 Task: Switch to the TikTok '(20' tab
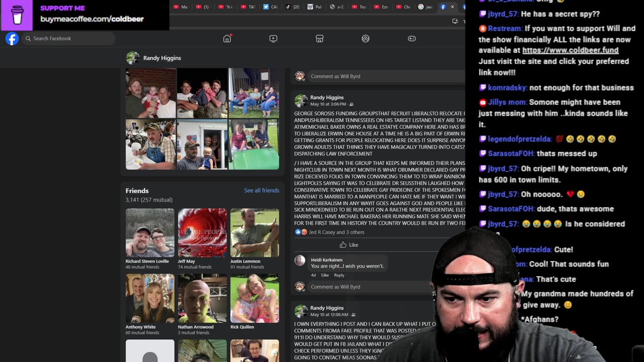click(292, 7)
